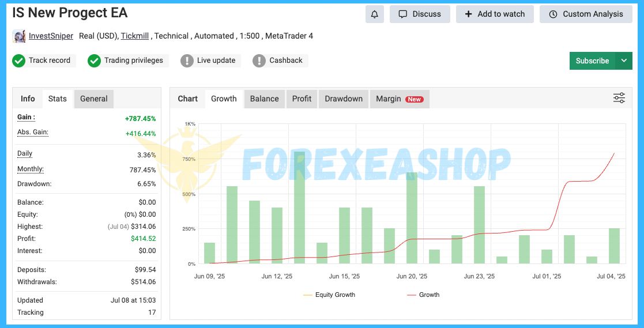Click the InvestSniper avatar image
Image resolution: width=644 pixels, height=328 pixels.
(19, 36)
